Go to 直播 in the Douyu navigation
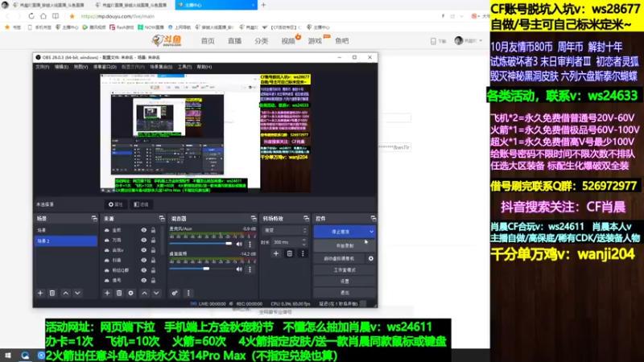The width and height of the screenshot is (644, 362). (x=234, y=41)
